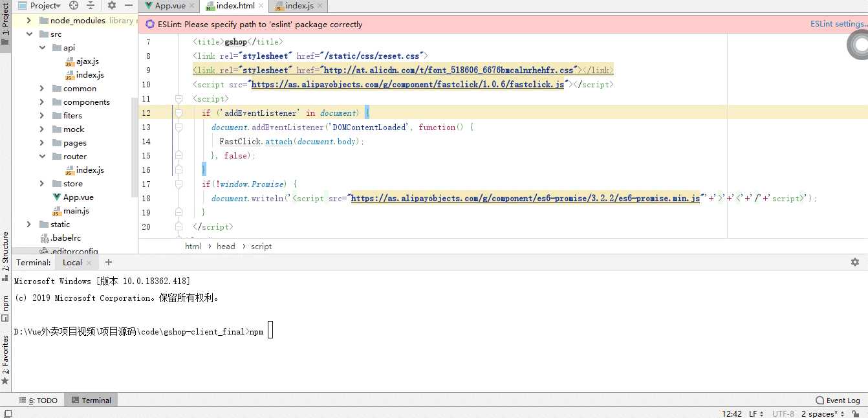Close the Local terminal tab

[x=89, y=263]
